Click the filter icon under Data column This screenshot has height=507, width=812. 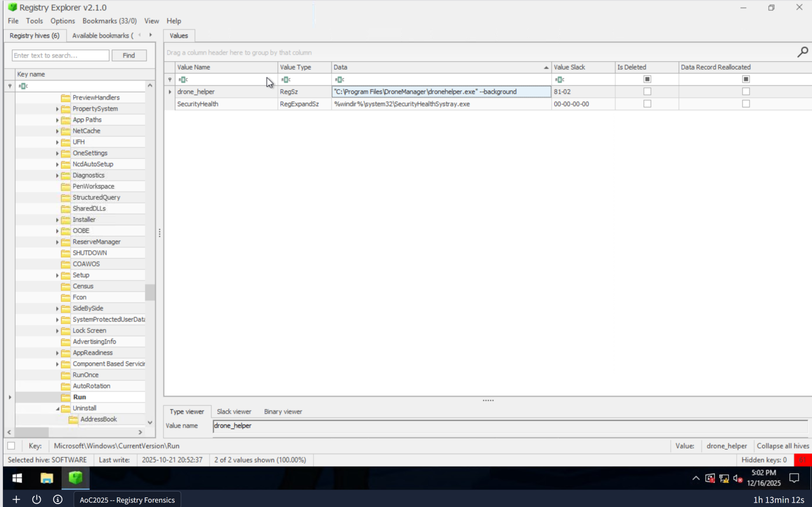point(340,80)
